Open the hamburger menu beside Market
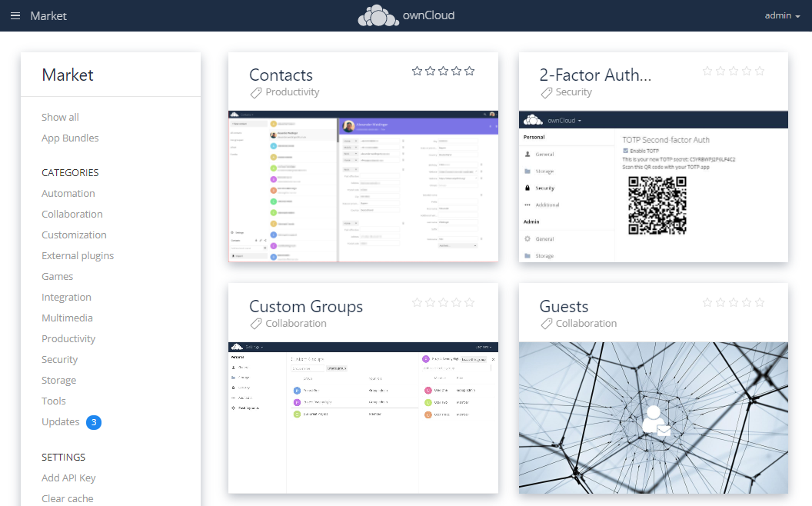Image resolution: width=812 pixels, height=506 pixels. (x=15, y=15)
